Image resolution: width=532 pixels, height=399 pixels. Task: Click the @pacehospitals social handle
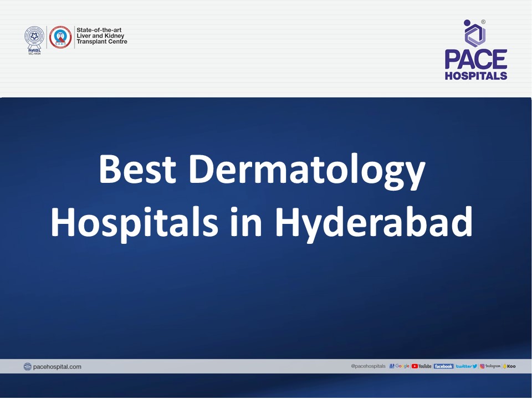pos(369,366)
